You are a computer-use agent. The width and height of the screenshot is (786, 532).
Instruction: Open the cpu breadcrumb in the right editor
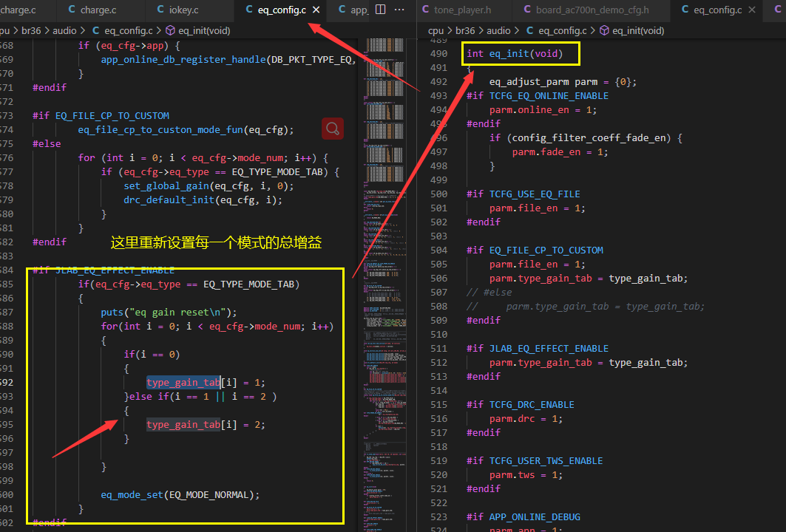[436, 30]
